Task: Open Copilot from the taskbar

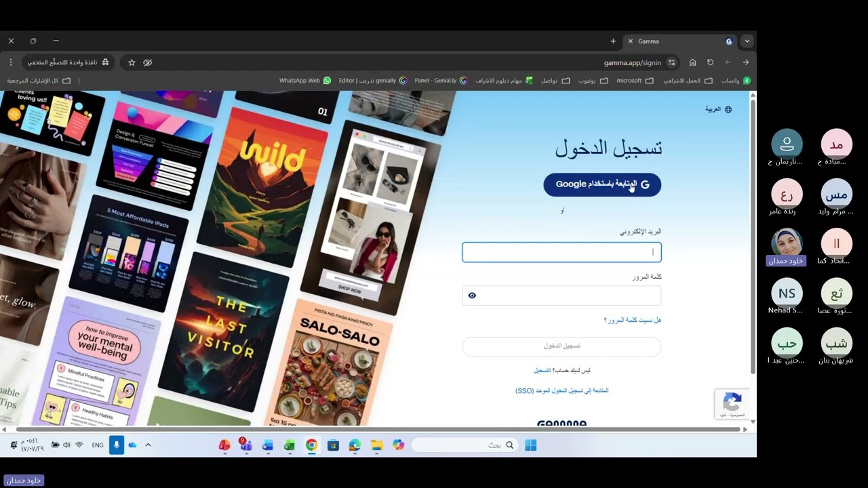Action: pyautogui.click(x=398, y=445)
